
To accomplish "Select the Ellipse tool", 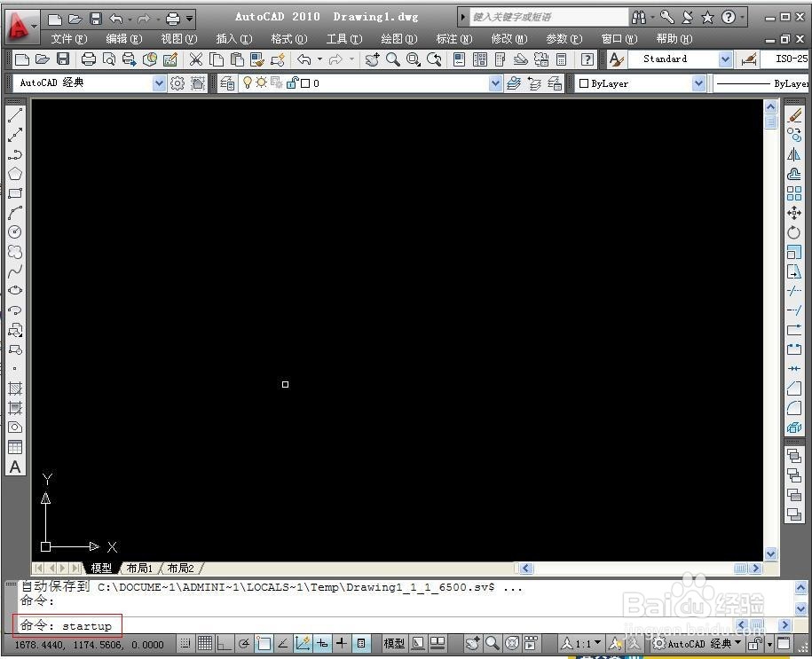I will tap(15, 290).
